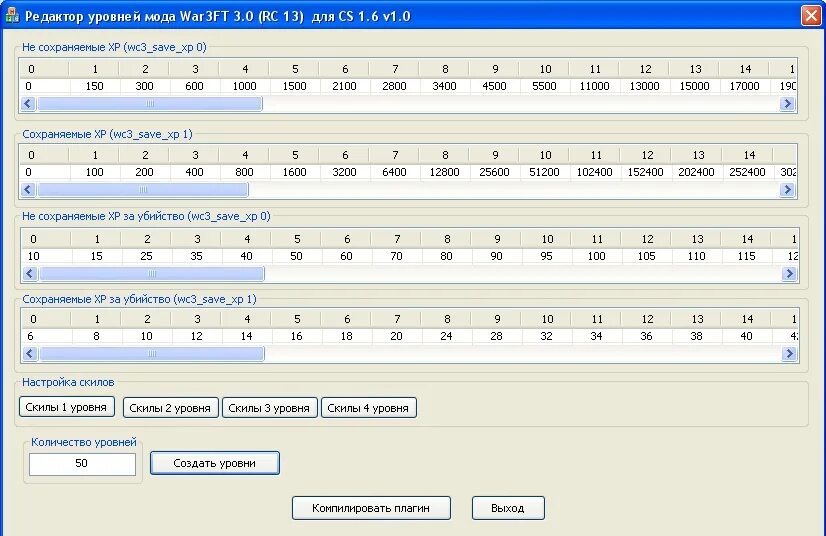826x536 pixels.
Task: Open Скилы 1 уровня settings
Action: click(x=66, y=407)
